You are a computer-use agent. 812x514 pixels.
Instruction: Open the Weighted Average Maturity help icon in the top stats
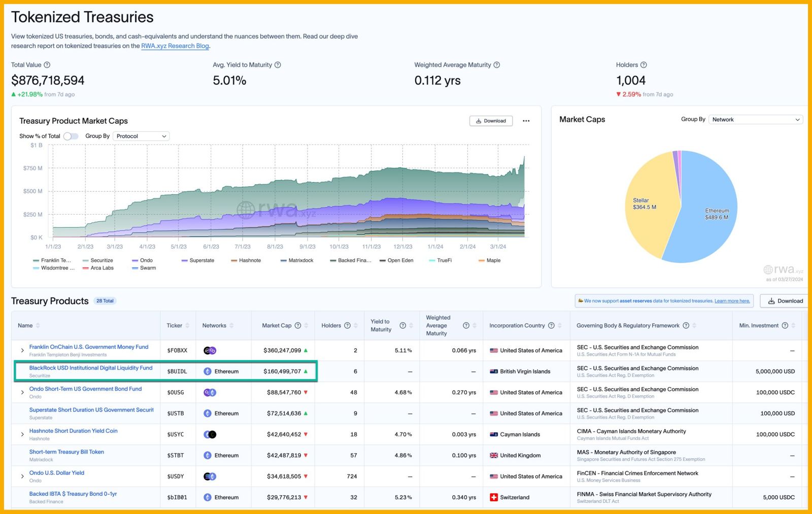(x=497, y=65)
